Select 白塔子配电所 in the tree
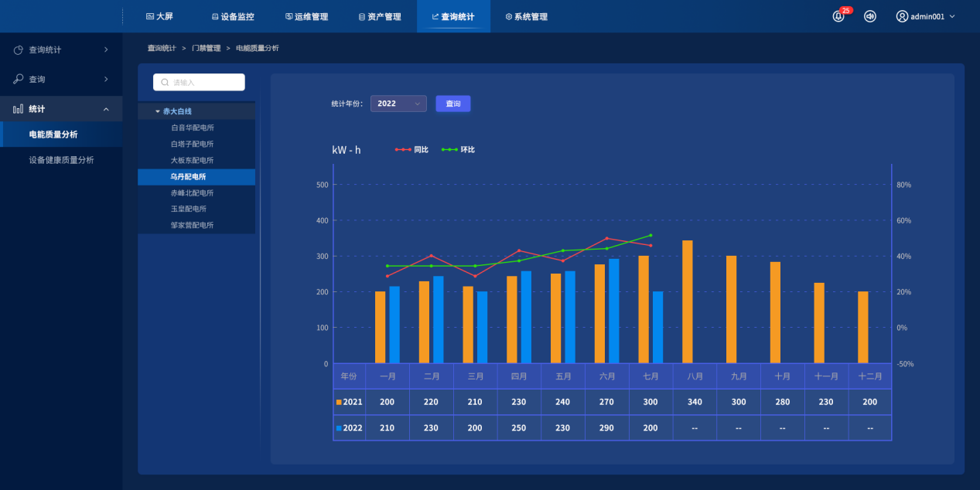980x490 pixels. pos(196,144)
